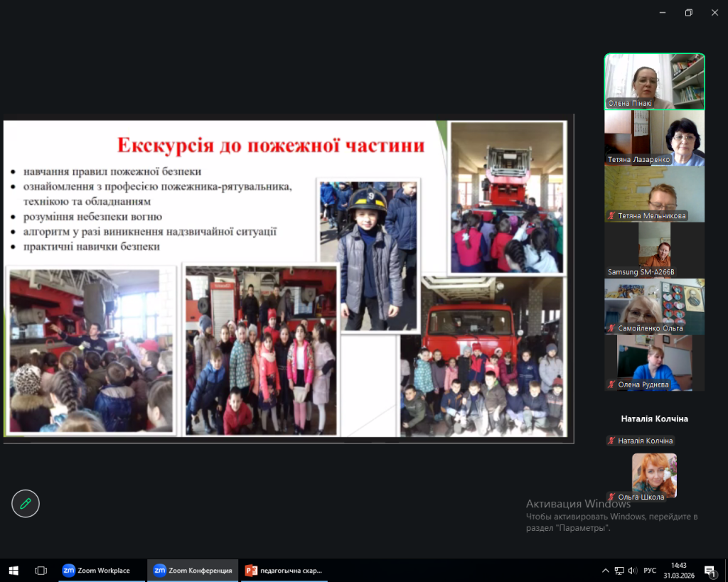Image resolution: width=728 pixels, height=582 pixels.
Task: Click the Ольга Школа participant avatar
Action: (x=654, y=475)
